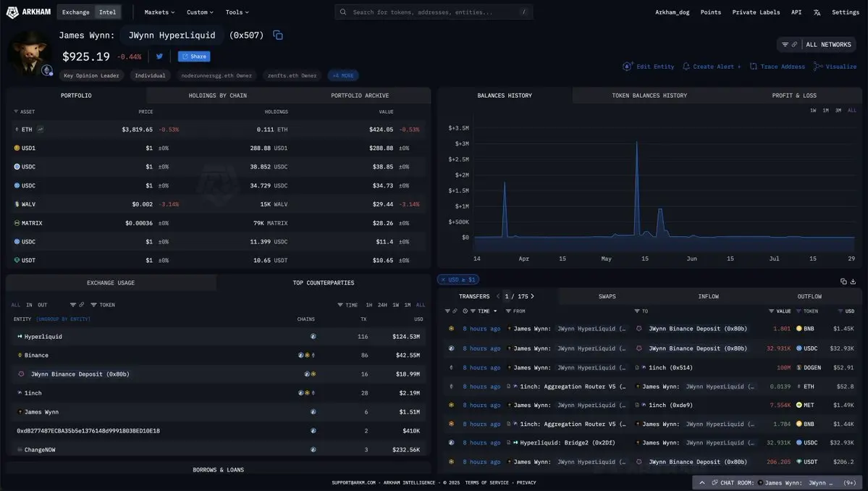Click the Trace Address icon
The image size is (868, 491).
click(754, 67)
